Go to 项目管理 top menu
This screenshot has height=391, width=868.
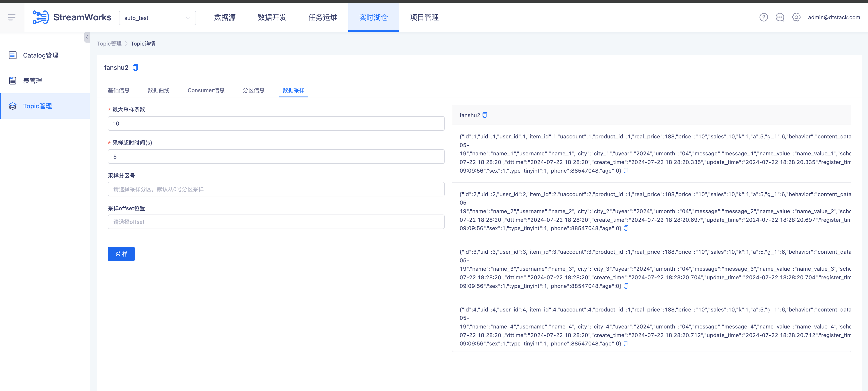point(424,17)
